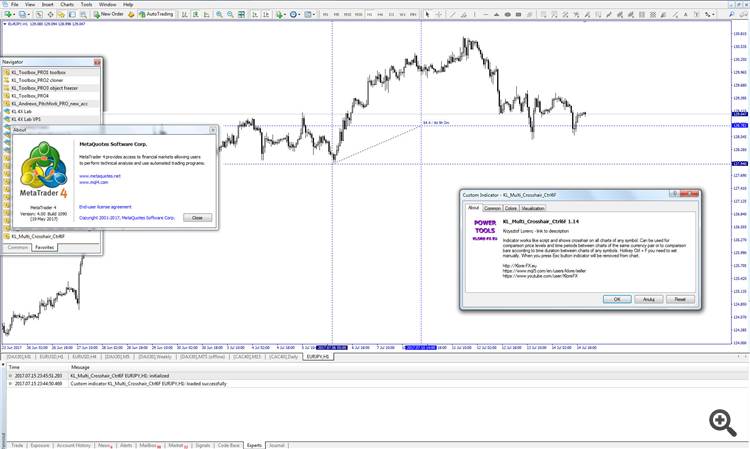Image resolution: width=750 pixels, height=449 pixels.
Task: Tile chart windows icon
Action: point(242,14)
